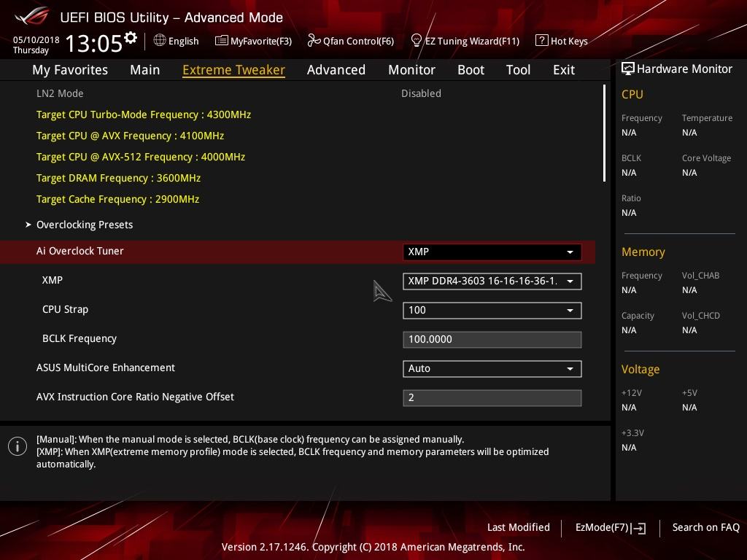The height and width of the screenshot is (560, 747).
Task: Open Ai Overclock Tuner dropdown
Action: pos(492,252)
